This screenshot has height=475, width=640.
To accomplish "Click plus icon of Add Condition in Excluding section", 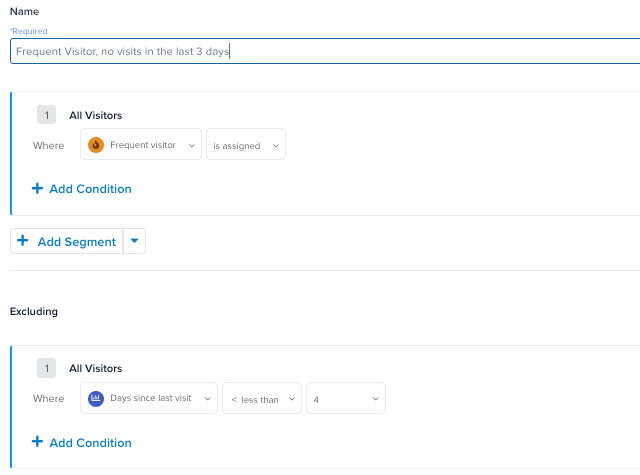I will [37, 442].
